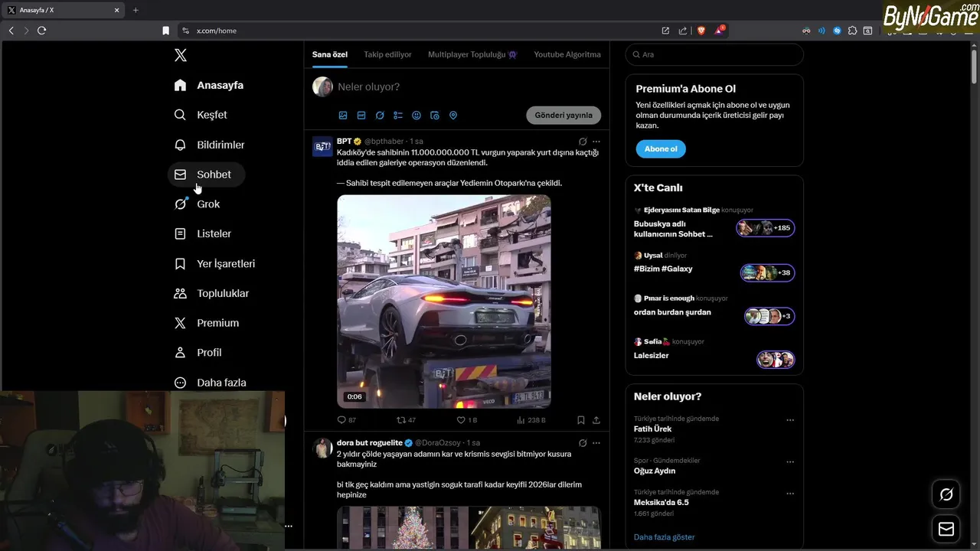Open the Brave Shields icon

[x=701, y=31]
